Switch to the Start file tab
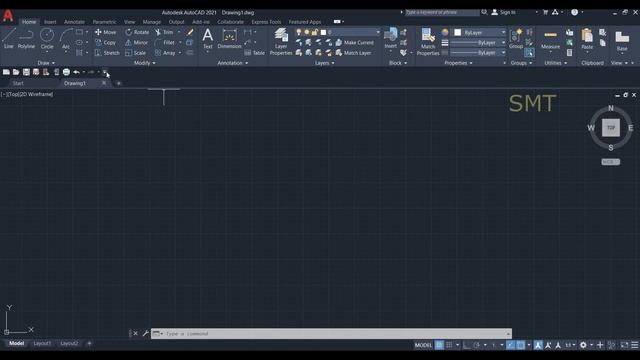 pos(18,83)
